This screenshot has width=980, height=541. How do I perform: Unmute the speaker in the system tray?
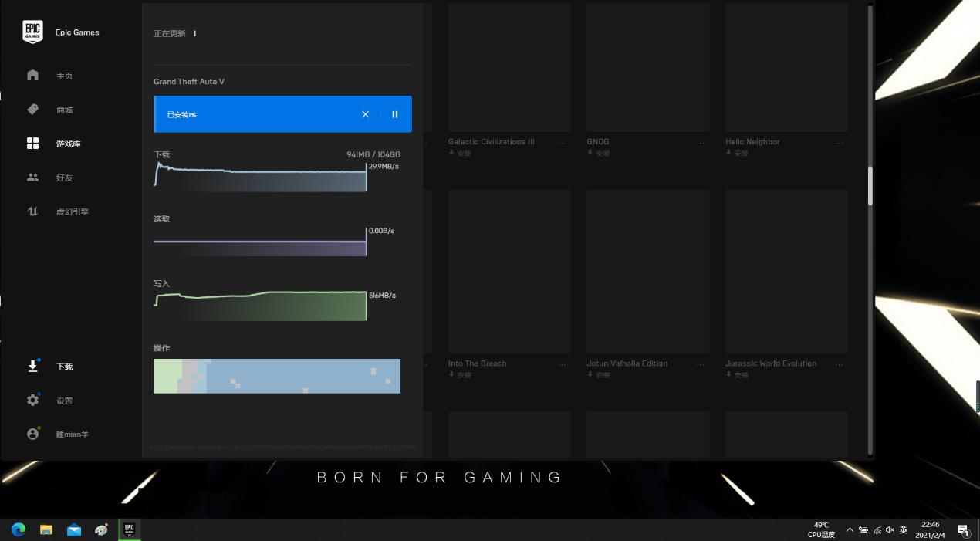click(890, 529)
